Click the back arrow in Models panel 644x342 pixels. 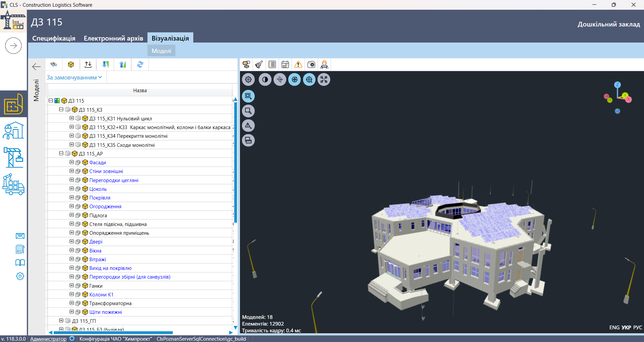[x=36, y=66]
